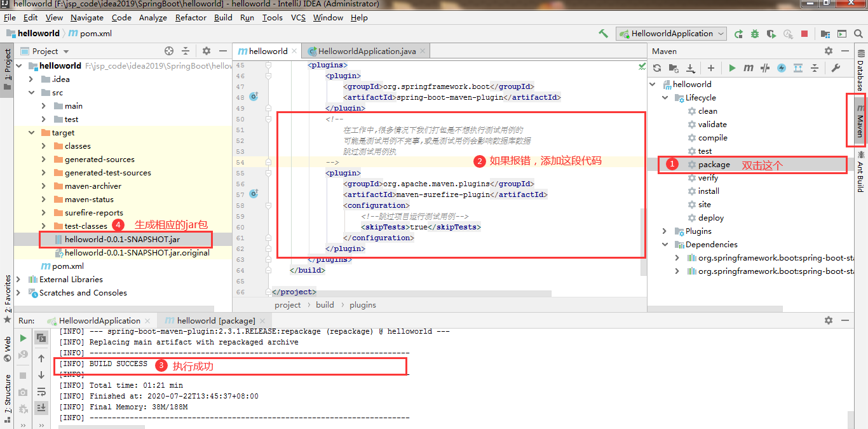Image resolution: width=868 pixels, height=429 pixels.
Task: Select the clean lifecycle phase in Maven
Action: 707,111
